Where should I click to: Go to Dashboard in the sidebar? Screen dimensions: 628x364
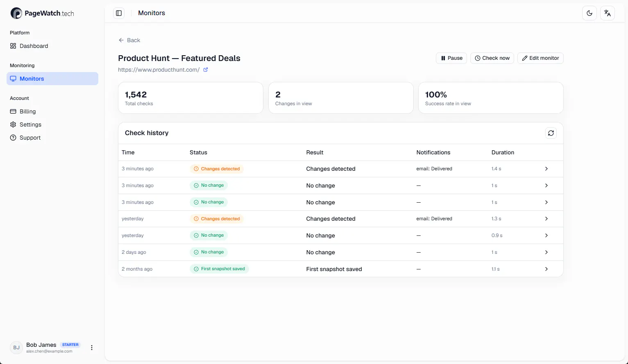pyautogui.click(x=52, y=46)
